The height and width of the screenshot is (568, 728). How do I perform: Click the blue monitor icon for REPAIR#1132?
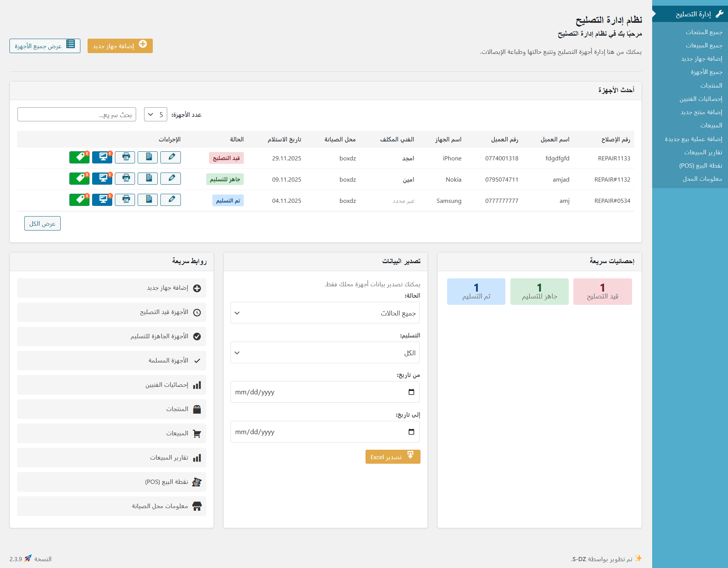point(102,178)
